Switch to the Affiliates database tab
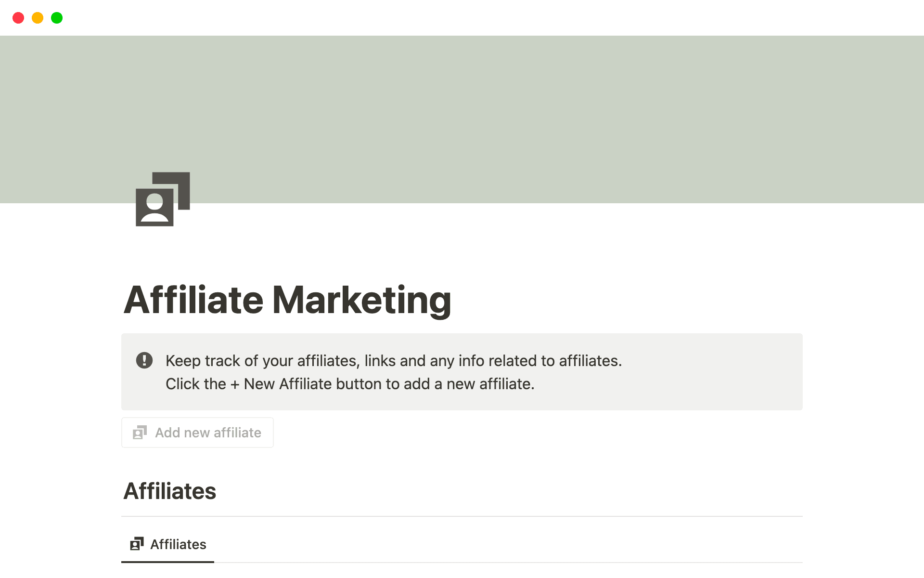This screenshot has width=924, height=578. (x=178, y=544)
